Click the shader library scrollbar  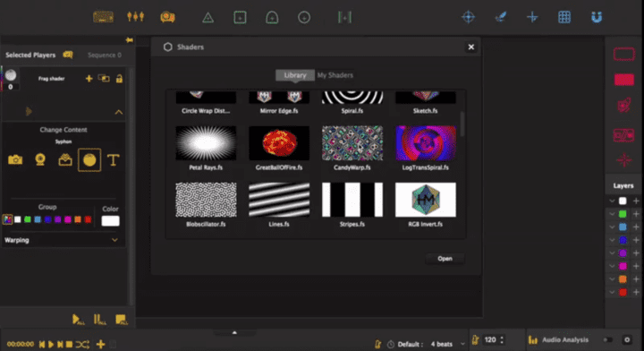point(462,124)
